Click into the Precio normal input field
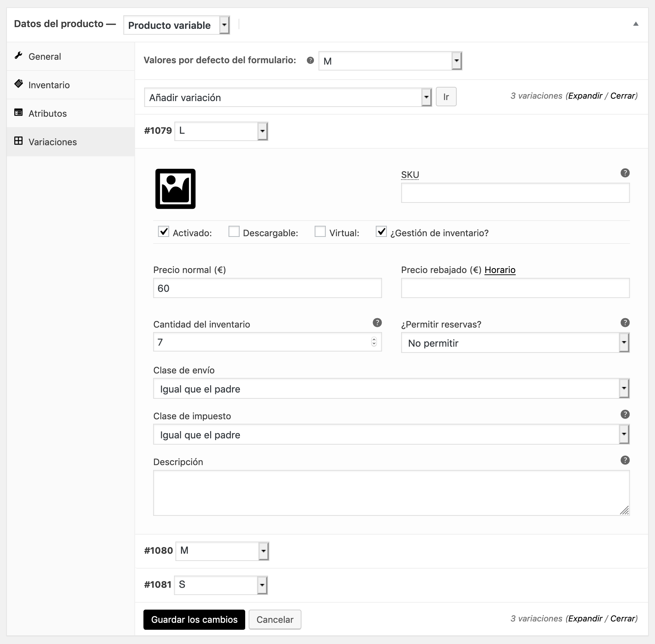Image resolution: width=655 pixels, height=644 pixels. [x=267, y=288]
